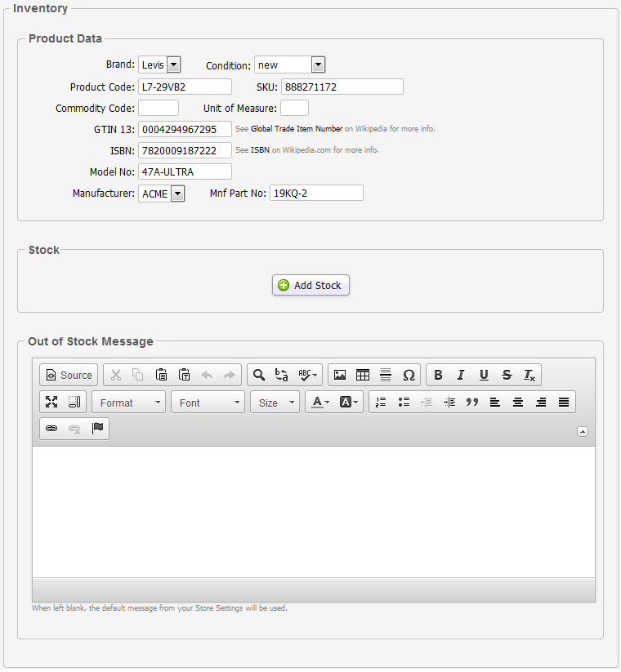The width and height of the screenshot is (621, 672).
Task: Open the Global Trade Item Number link
Action: (x=296, y=129)
